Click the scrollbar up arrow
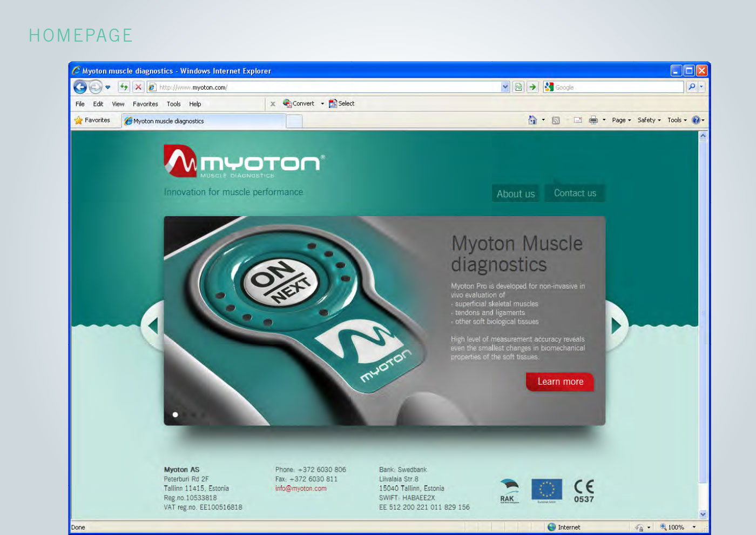Viewport: 756px width, 535px height. (703, 136)
